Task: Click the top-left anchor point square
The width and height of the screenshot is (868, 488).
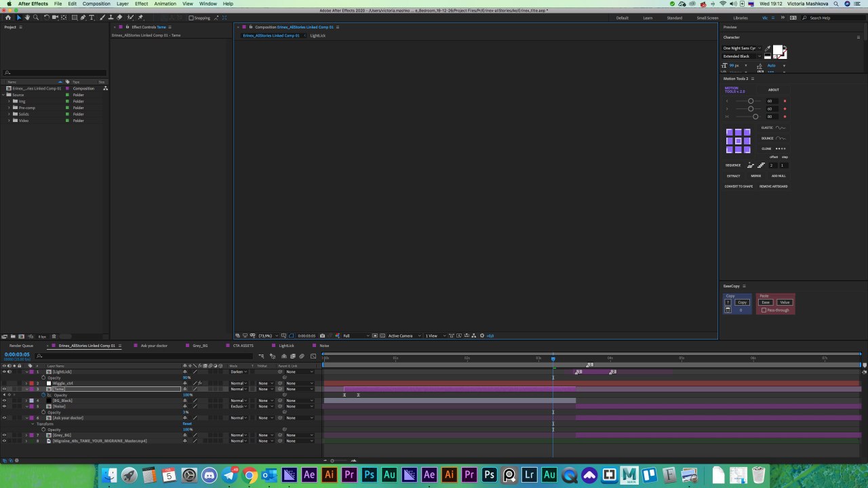Action: (x=730, y=132)
